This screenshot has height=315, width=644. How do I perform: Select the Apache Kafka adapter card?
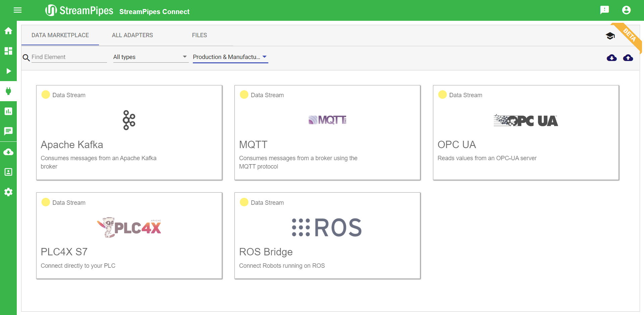coord(129,132)
